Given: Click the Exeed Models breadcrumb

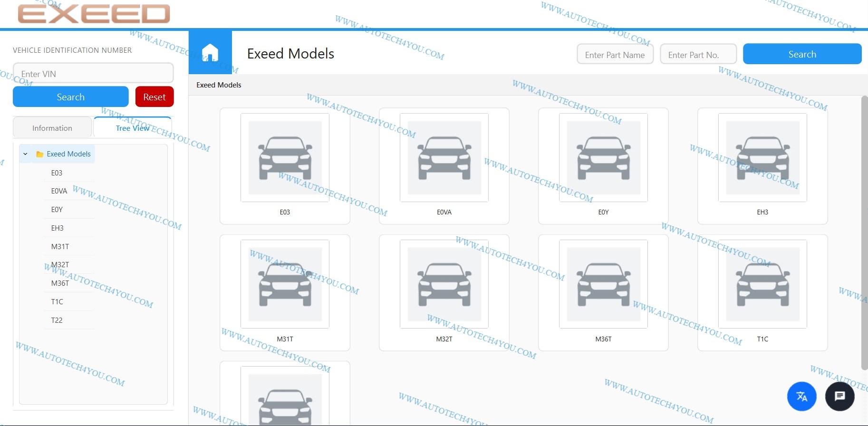Looking at the screenshot, I should [x=219, y=85].
